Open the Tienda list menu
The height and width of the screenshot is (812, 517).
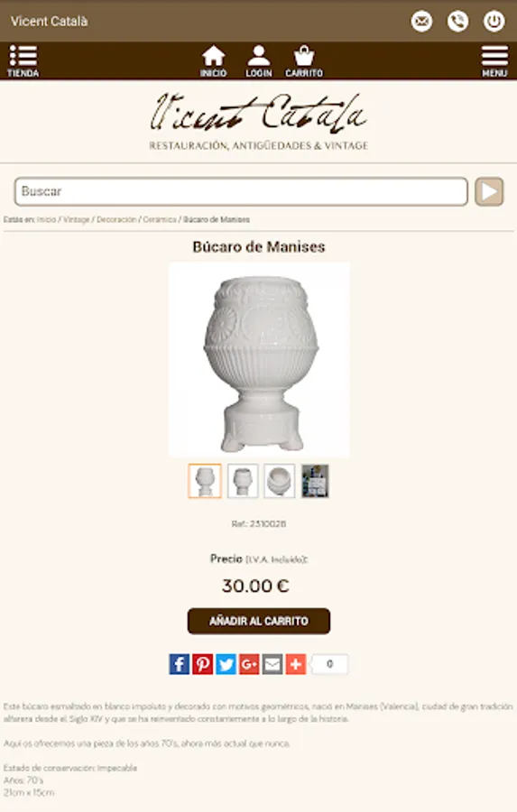point(23,61)
